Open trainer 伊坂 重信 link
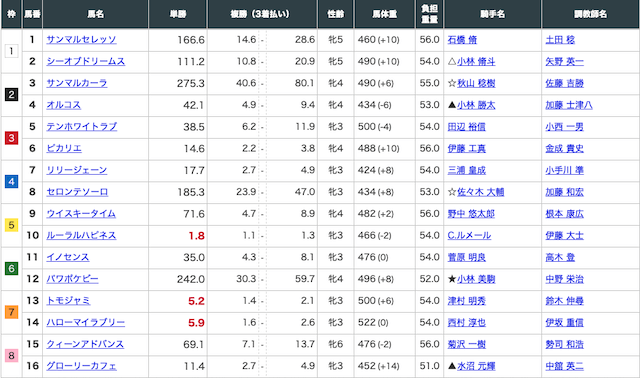 [564, 322]
